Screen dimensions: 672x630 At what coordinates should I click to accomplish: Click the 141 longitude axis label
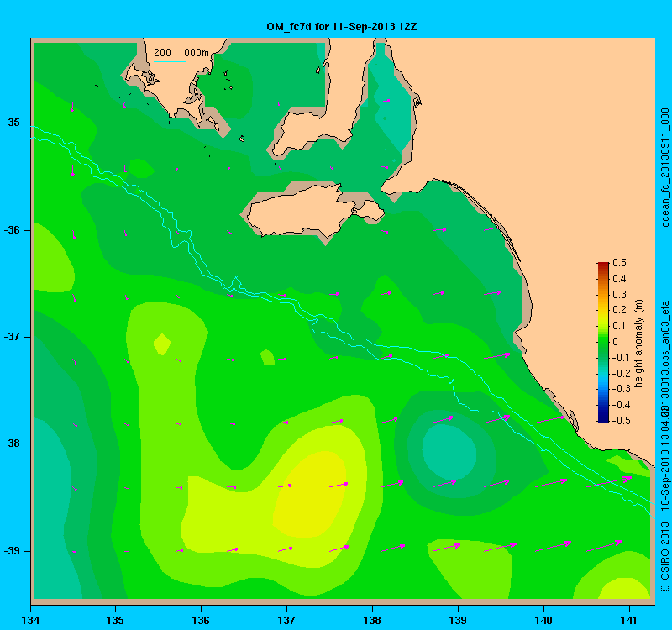point(629,620)
